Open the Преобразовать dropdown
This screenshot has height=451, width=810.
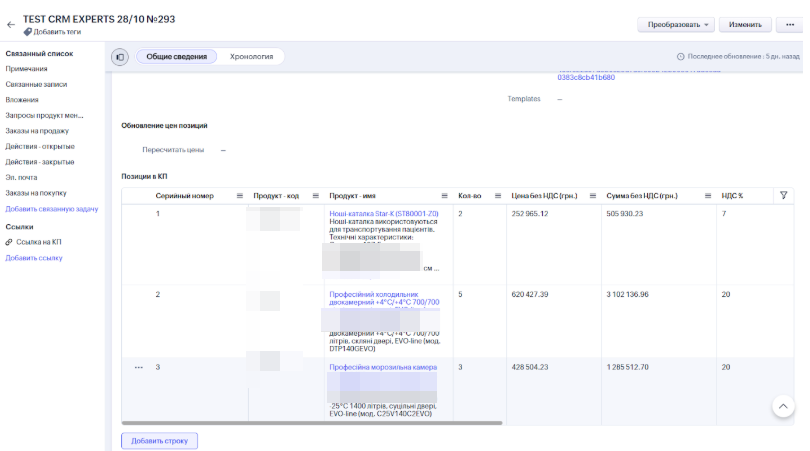[x=676, y=25]
